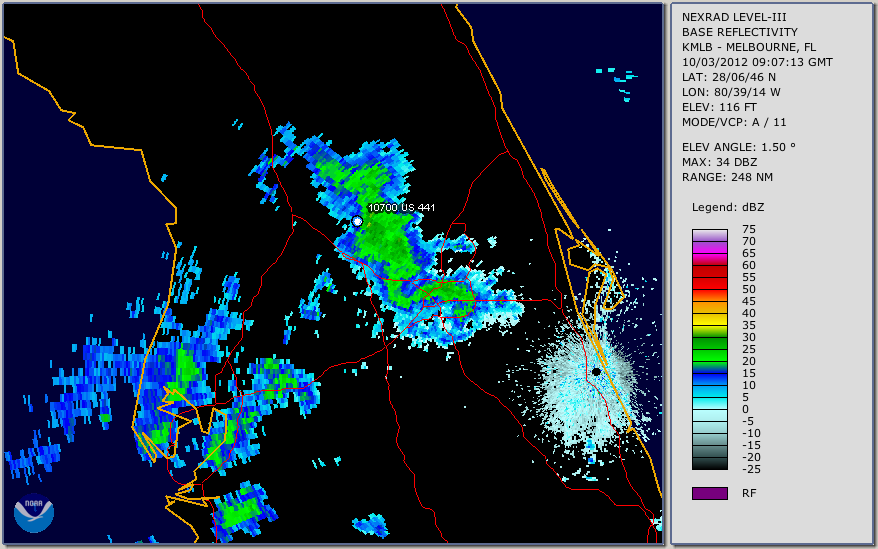Click the 'MAX: 34 DBZ' text

[719, 162]
